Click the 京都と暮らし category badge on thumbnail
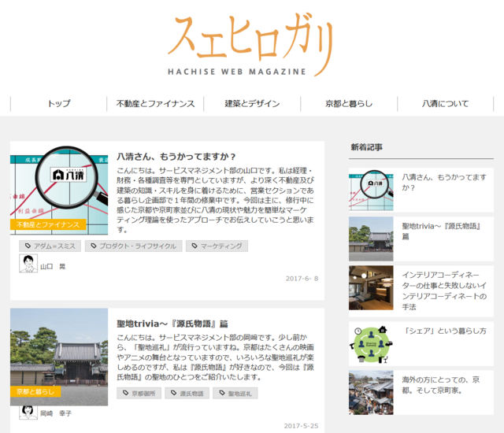This screenshot has height=433, width=504. 35,391
